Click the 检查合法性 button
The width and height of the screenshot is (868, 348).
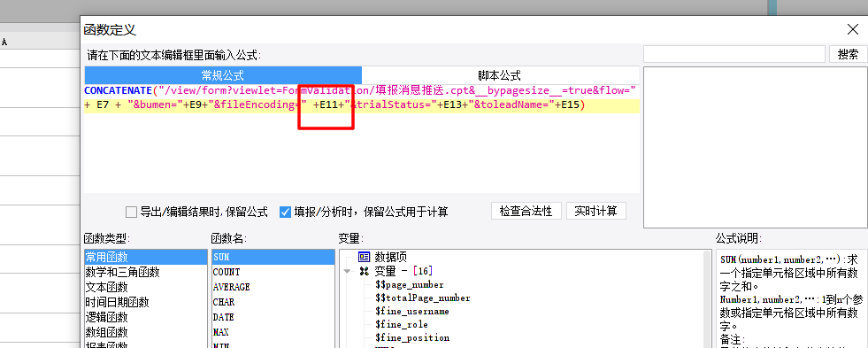526,211
